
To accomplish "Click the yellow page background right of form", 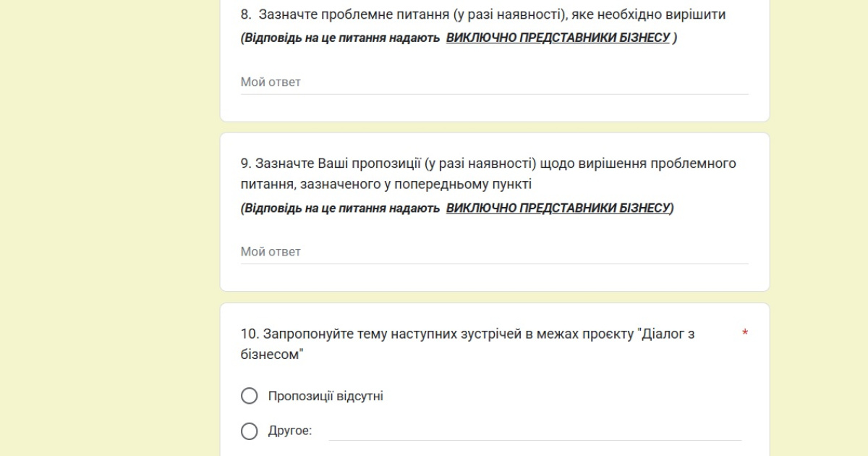I will pyautogui.click(x=819, y=228).
